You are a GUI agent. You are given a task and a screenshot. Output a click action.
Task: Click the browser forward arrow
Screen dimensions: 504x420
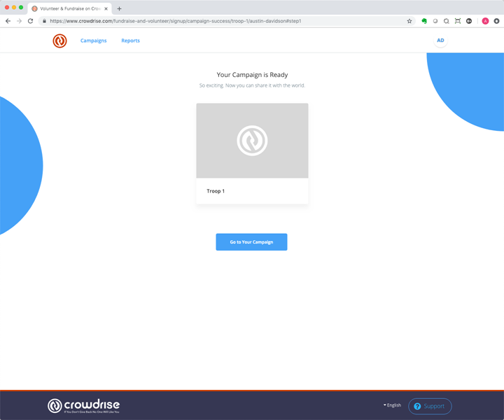coord(20,21)
